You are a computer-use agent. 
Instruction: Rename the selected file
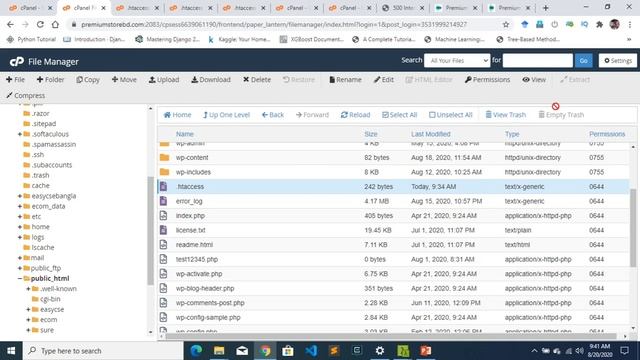click(x=345, y=80)
